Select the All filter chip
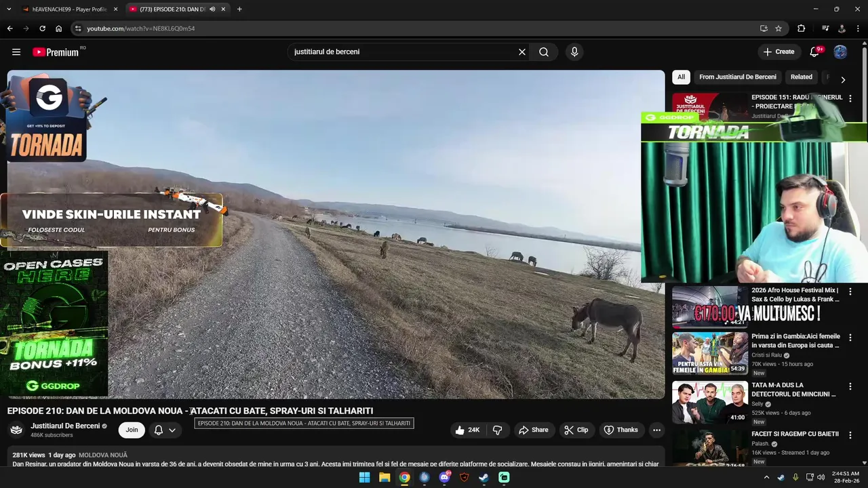 point(681,77)
